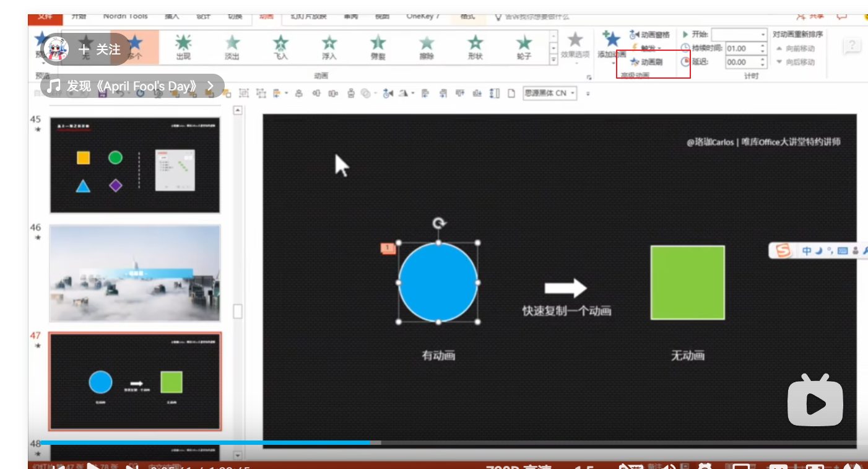Click animation pane icon in quick access toolbar
Viewport: 868px width, 469px height.
(x=388, y=94)
